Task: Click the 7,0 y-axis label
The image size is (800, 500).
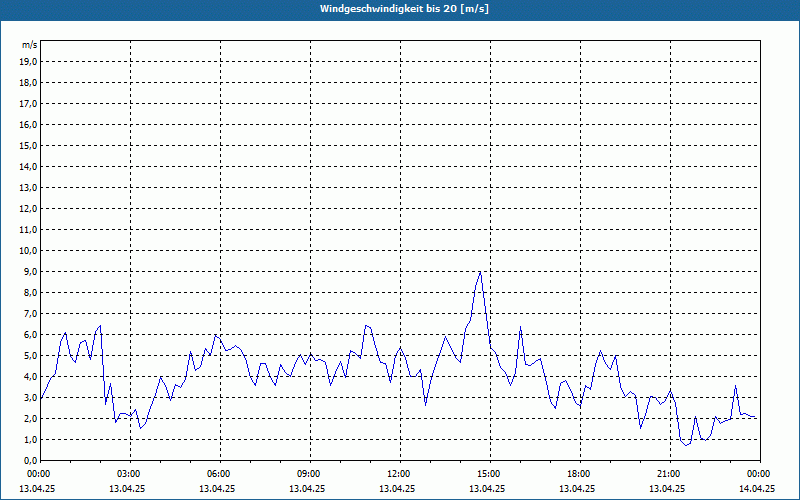Action: [x=31, y=313]
